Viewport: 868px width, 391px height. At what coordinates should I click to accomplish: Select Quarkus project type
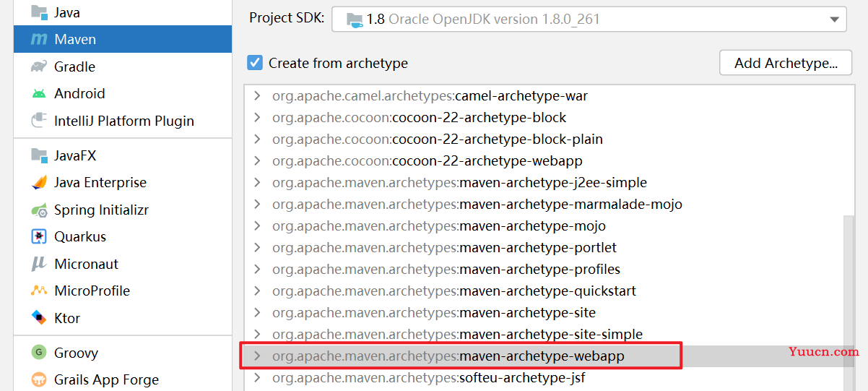coord(123,237)
